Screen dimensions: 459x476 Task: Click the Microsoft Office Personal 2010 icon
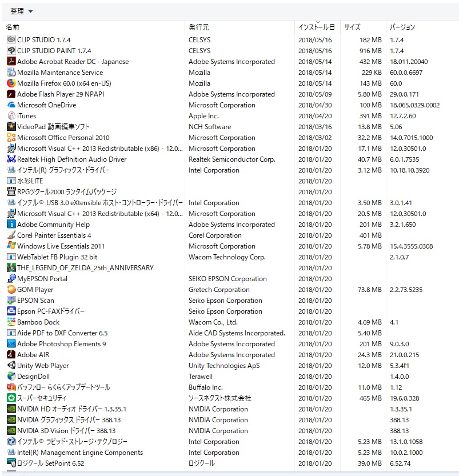coord(11,137)
